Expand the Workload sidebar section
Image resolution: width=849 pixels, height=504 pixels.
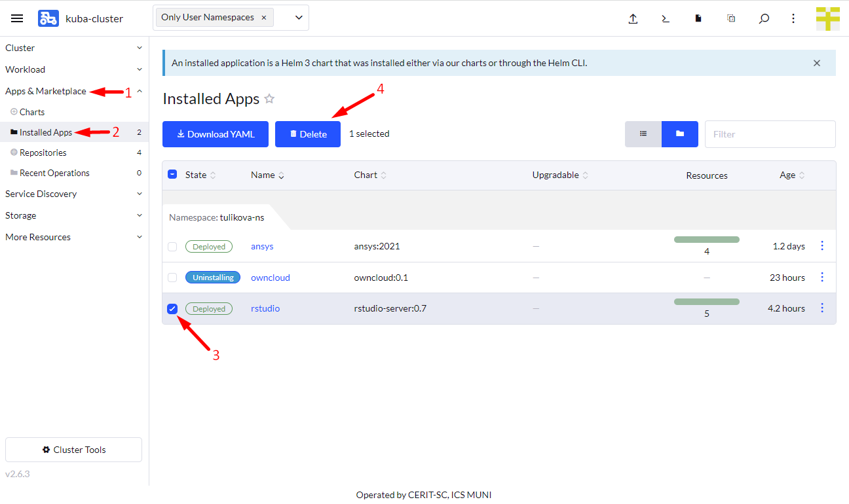[x=74, y=69]
